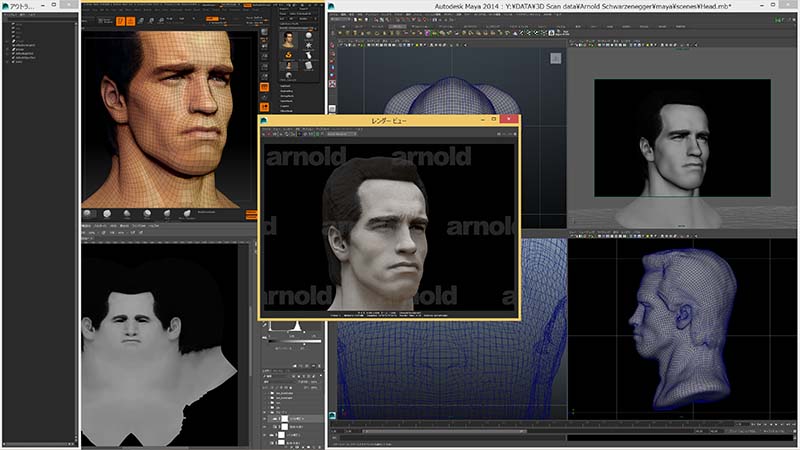The image size is (800, 450).
Task: Maximize the Outliner window
Action: click(54, 5)
